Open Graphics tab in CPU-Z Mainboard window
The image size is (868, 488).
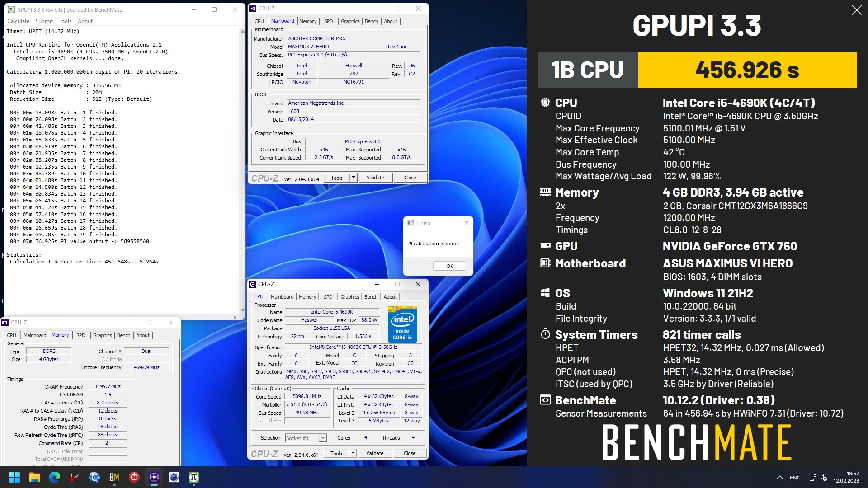(350, 21)
